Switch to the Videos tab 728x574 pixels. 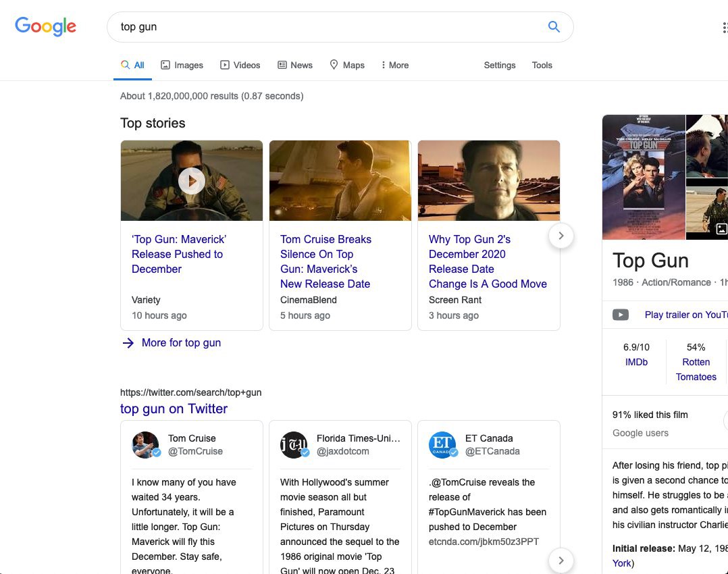click(x=240, y=65)
